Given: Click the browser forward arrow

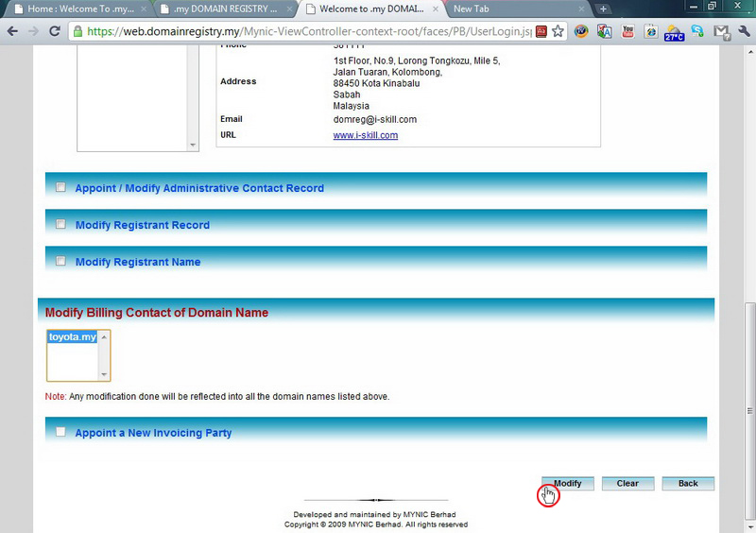Looking at the screenshot, I should tap(33, 31).
